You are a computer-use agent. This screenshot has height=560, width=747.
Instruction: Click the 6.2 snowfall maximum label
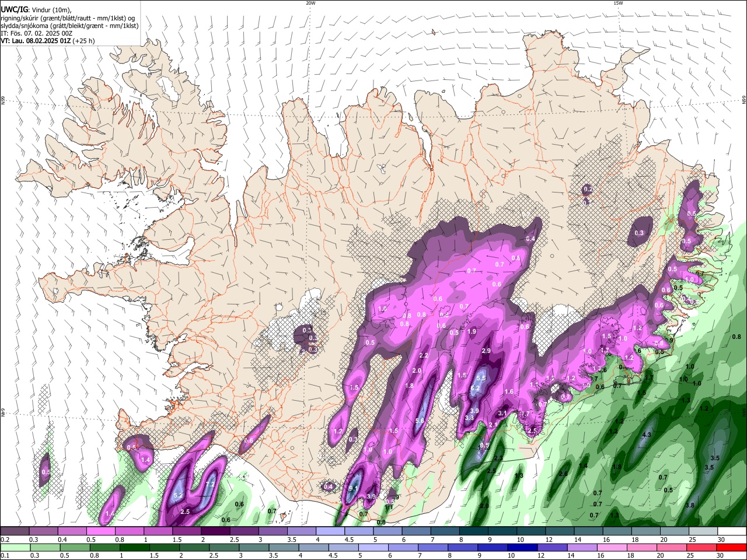[x=475, y=388]
